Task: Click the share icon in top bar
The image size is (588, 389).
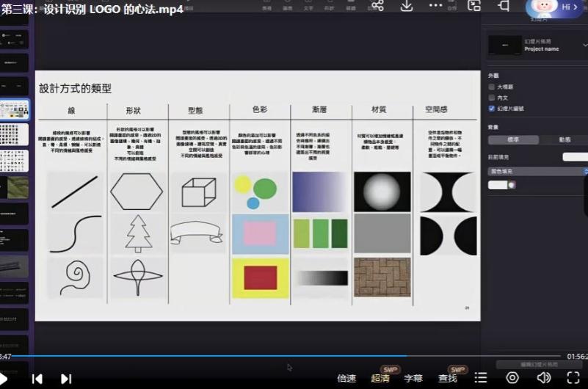Action: (x=377, y=6)
